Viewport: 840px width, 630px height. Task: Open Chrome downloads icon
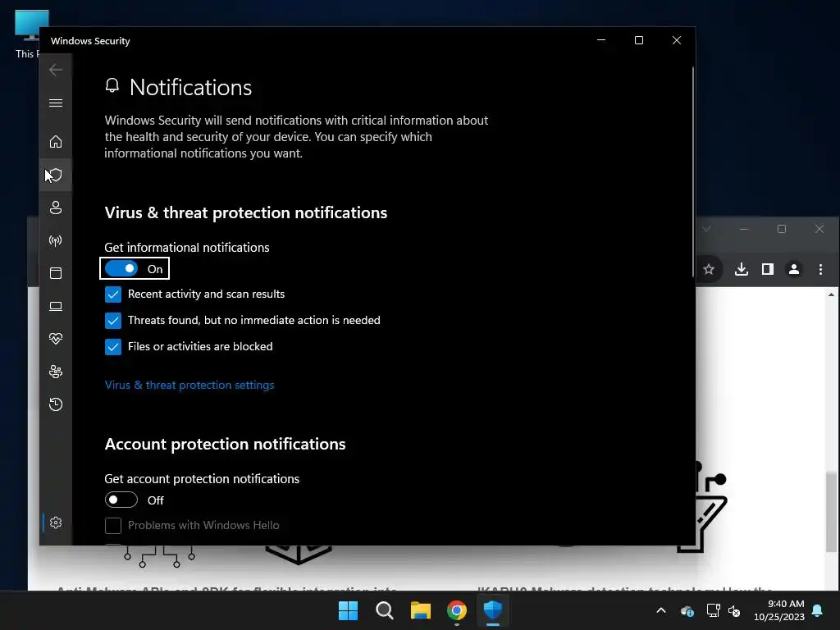click(x=742, y=269)
